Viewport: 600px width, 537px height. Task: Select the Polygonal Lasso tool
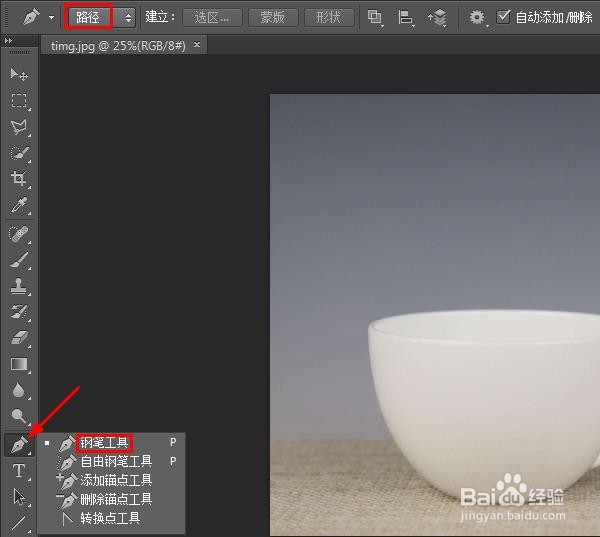click(19, 127)
